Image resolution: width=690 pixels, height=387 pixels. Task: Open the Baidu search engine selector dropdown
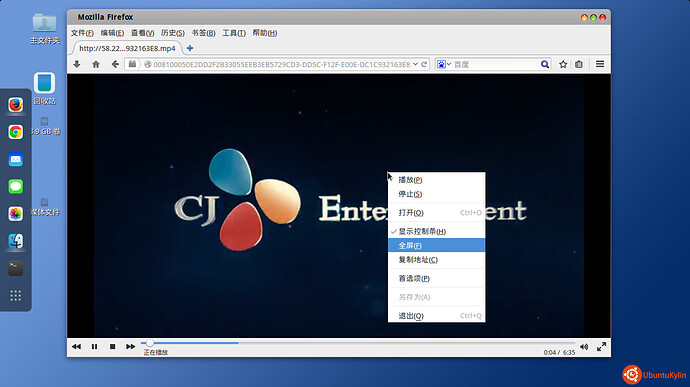click(444, 64)
